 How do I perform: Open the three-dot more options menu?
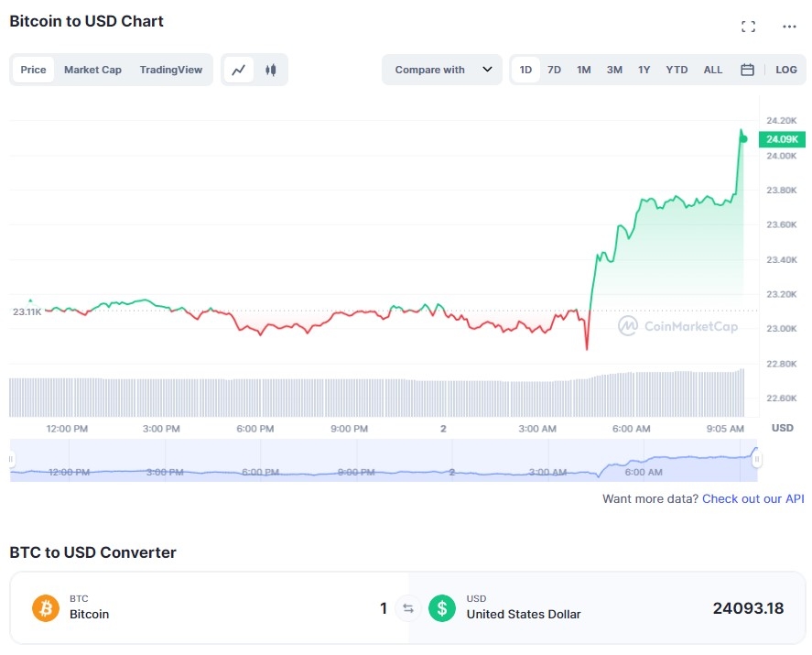click(x=789, y=27)
